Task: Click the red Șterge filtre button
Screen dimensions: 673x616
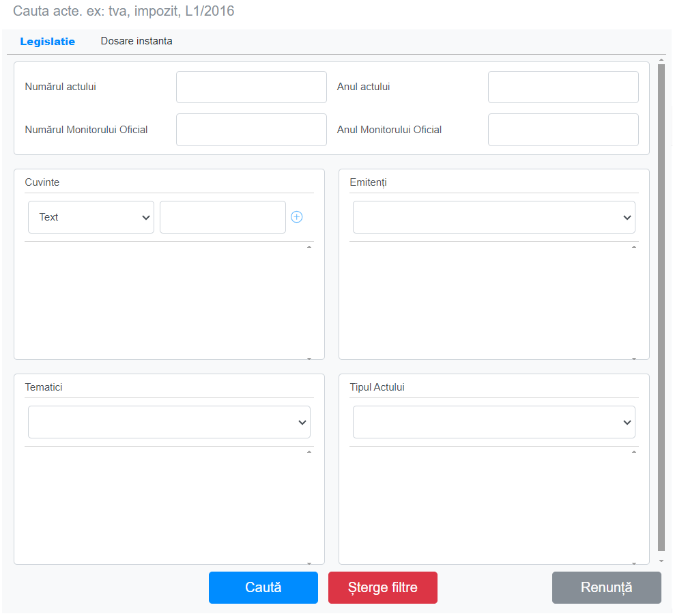Action: pyautogui.click(x=382, y=587)
